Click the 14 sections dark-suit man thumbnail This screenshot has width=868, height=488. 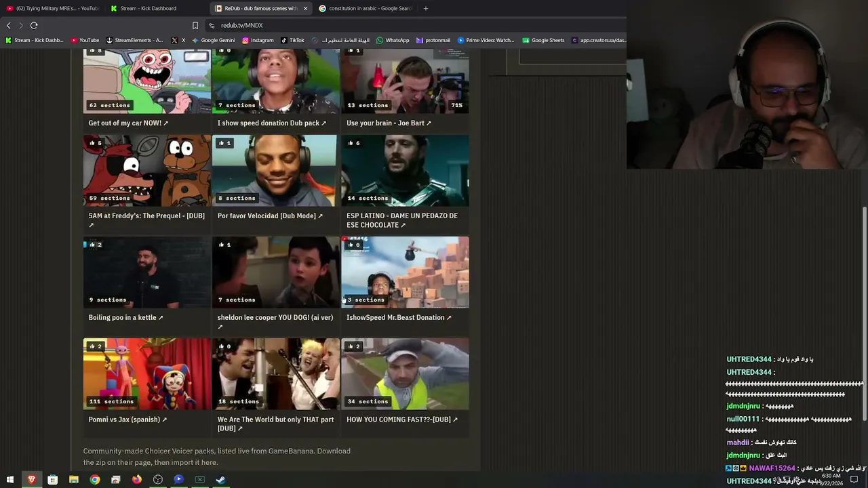[x=405, y=171]
